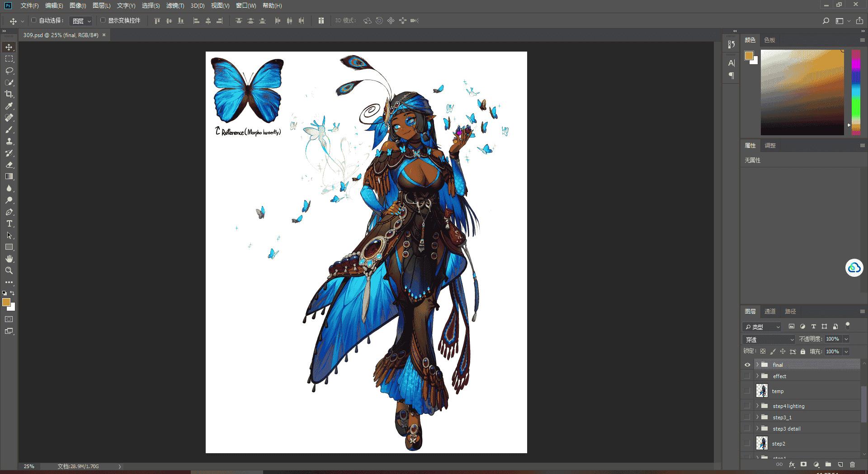
Task: Show the effect layer group
Action: point(747,376)
